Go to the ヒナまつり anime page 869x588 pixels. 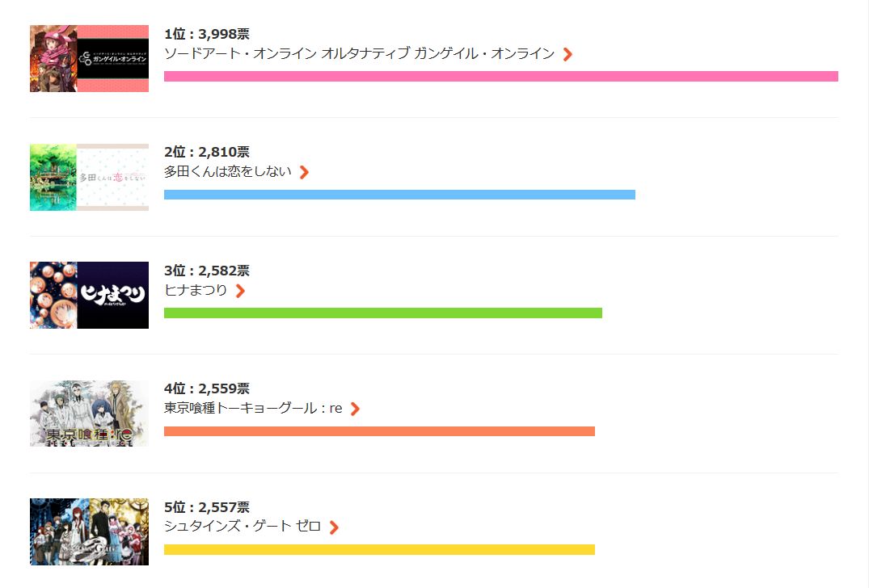tap(196, 291)
